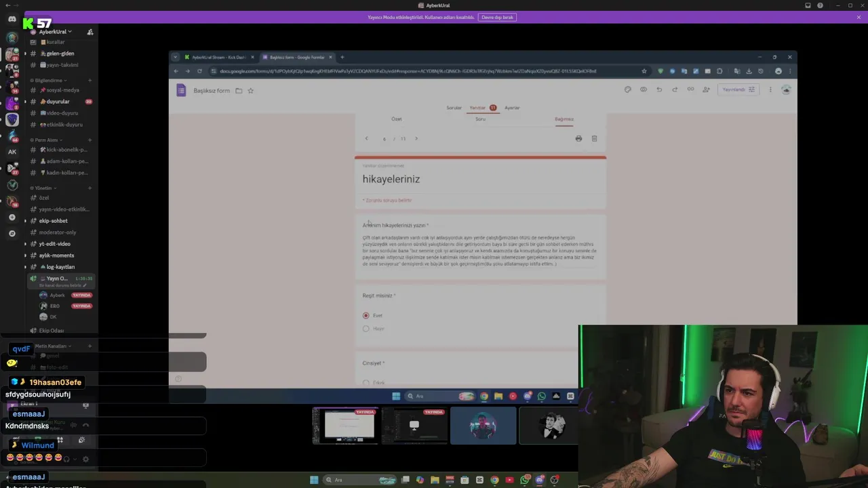Screen dimensions: 868x488
Task: Delete the current response with trash icon
Action: (594, 138)
